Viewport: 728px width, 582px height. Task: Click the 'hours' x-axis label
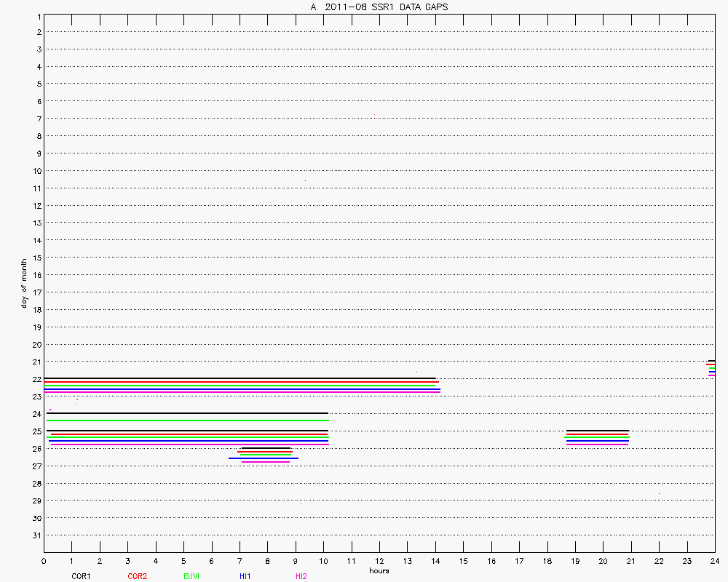(x=379, y=571)
